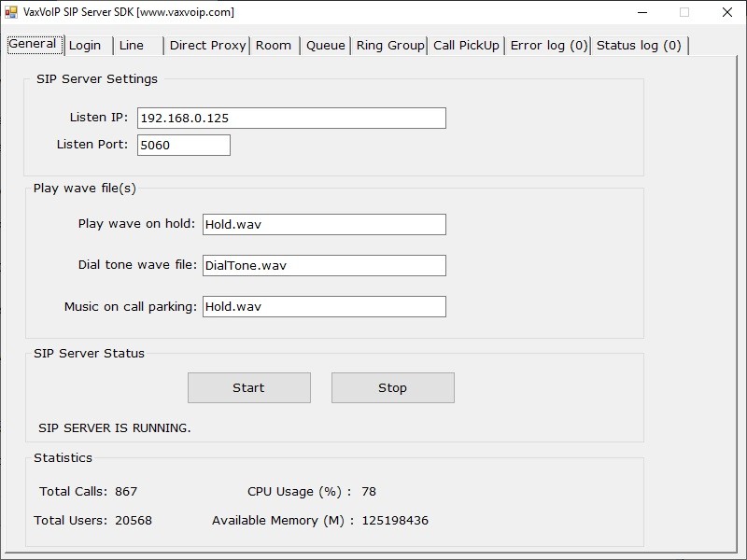The image size is (747, 560).
Task: Click the SIP Server Status group heading
Action: 89,353
